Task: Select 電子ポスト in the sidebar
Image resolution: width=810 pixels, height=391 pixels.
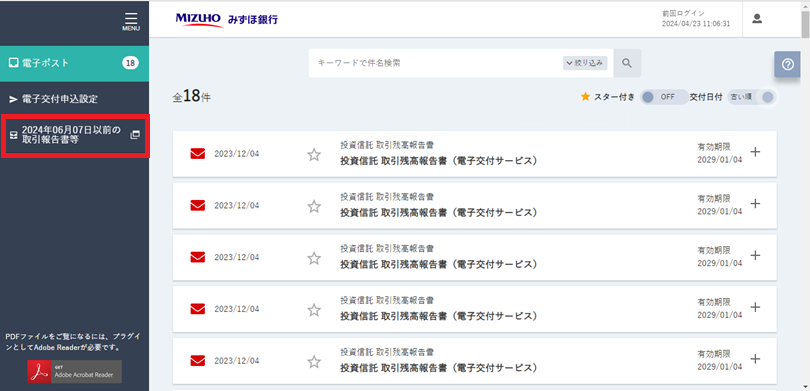Action: click(x=74, y=63)
